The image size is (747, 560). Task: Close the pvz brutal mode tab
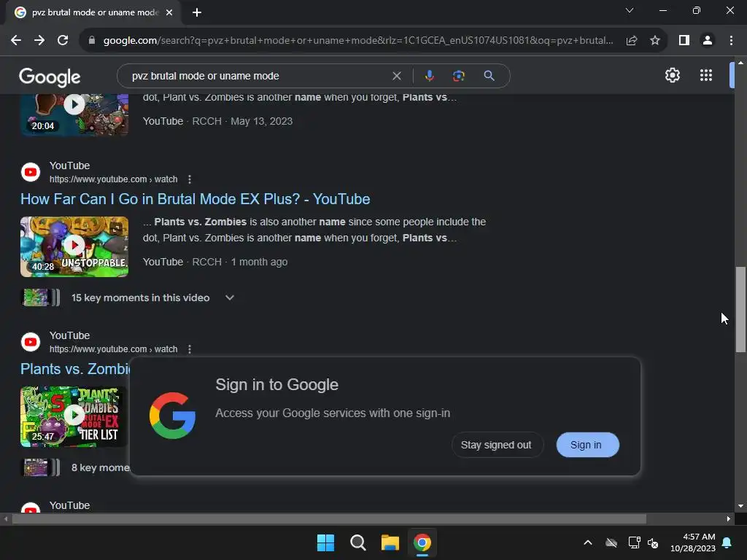tap(169, 12)
